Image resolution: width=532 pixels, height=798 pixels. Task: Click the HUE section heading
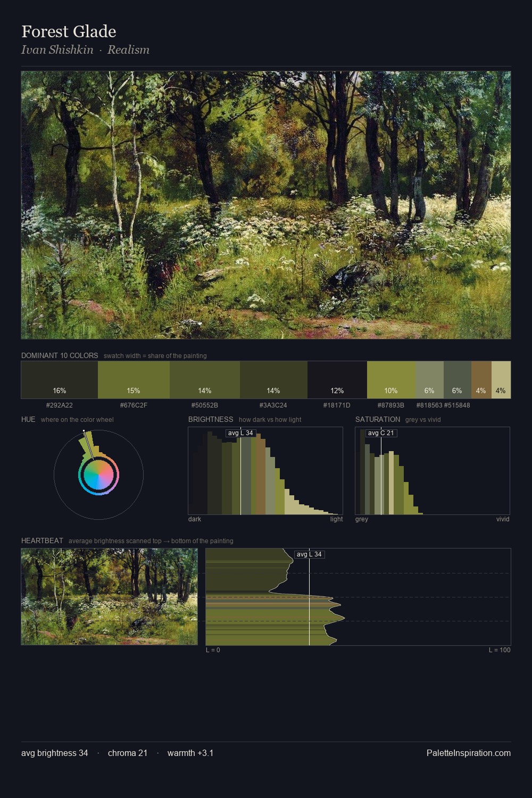(28, 419)
